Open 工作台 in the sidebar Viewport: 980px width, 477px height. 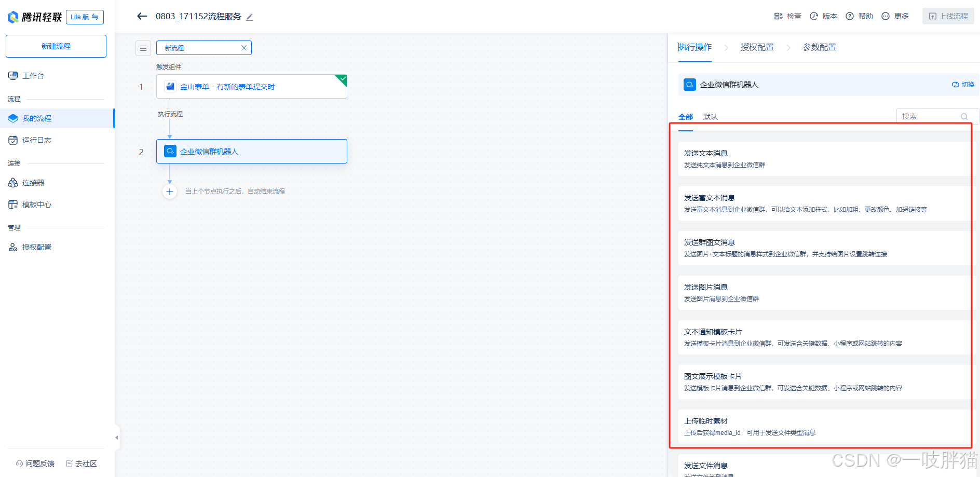tap(33, 76)
